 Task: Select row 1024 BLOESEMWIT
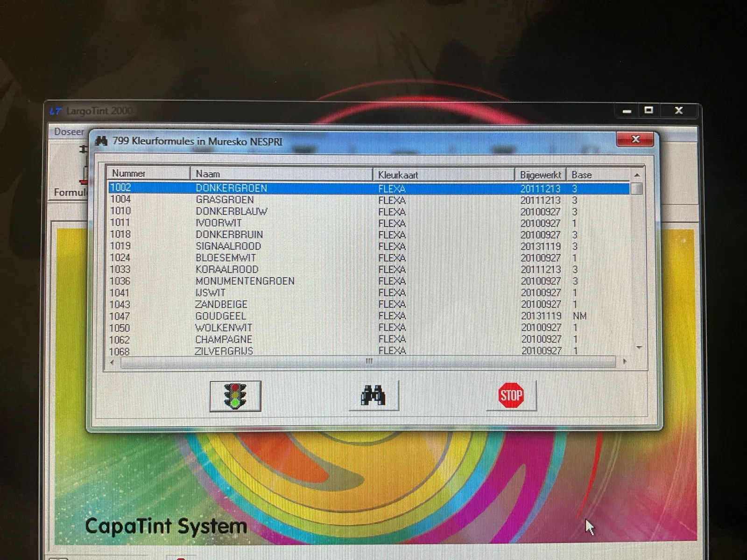pos(369,258)
